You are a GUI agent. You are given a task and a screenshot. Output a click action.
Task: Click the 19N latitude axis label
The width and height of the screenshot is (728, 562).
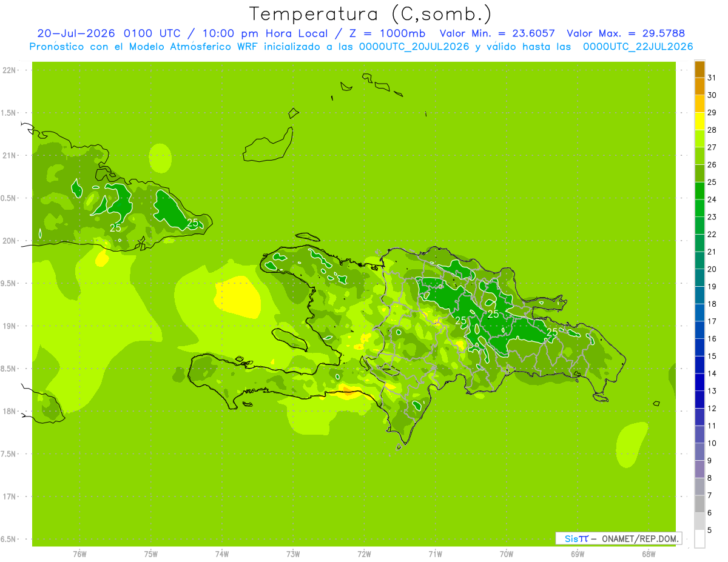click(10, 326)
